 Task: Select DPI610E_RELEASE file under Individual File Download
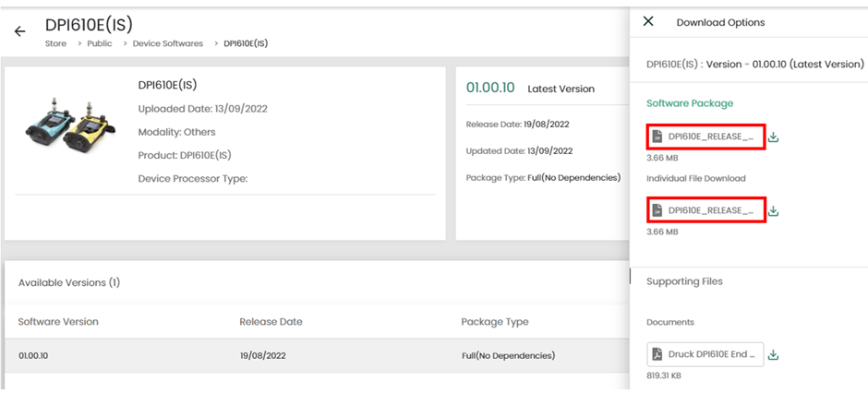click(x=705, y=210)
